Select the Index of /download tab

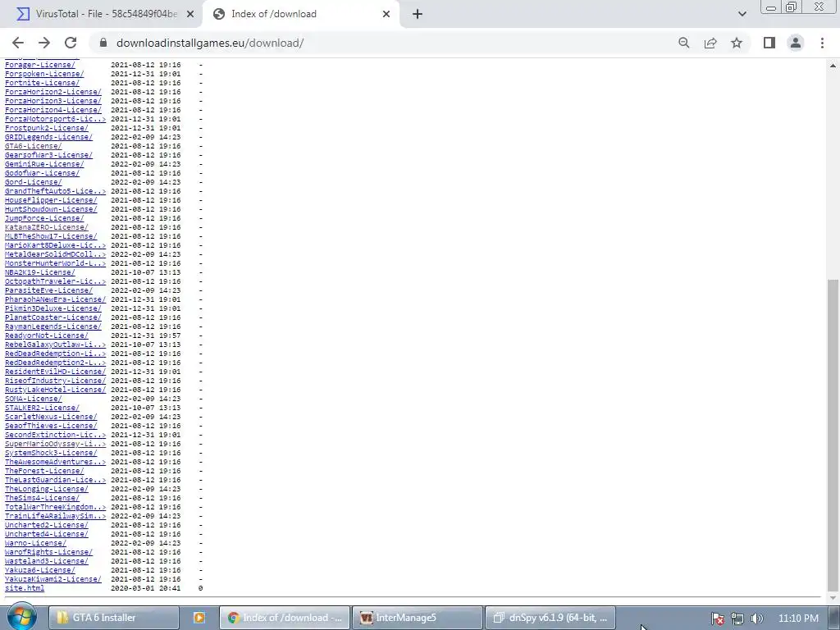[300, 15]
